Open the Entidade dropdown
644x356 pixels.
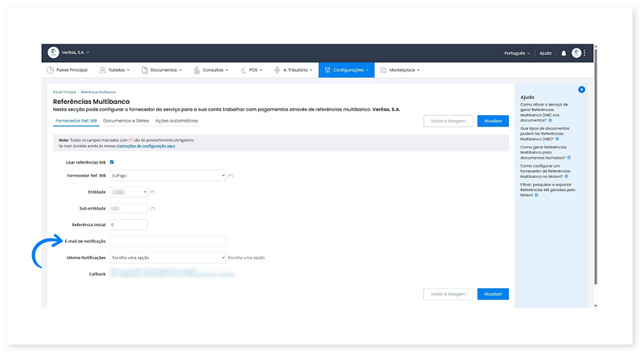(x=128, y=192)
